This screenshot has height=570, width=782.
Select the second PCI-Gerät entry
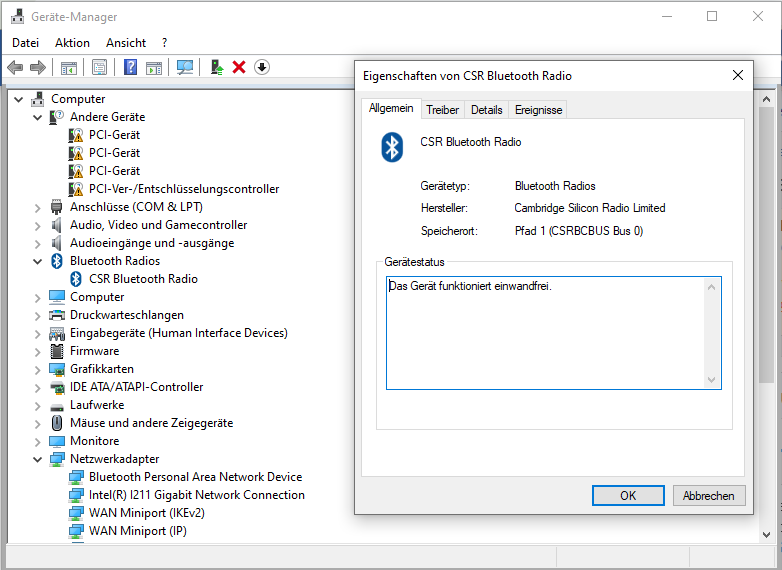pyautogui.click(x=114, y=153)
